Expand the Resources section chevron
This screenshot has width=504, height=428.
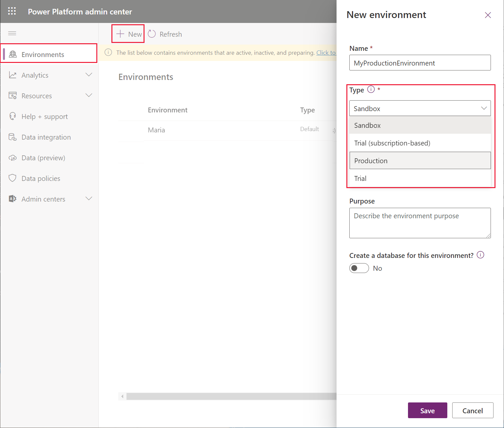click(x=89, y=95)
